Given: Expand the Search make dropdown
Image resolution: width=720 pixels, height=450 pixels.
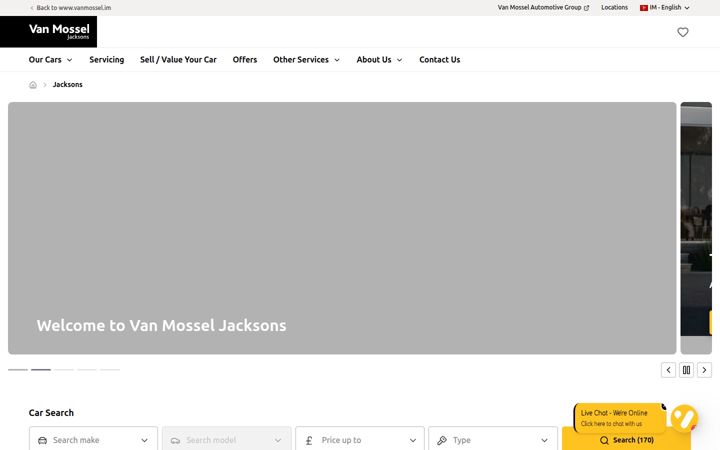Looking at the screenshot, I should click(x=93, y=440).
